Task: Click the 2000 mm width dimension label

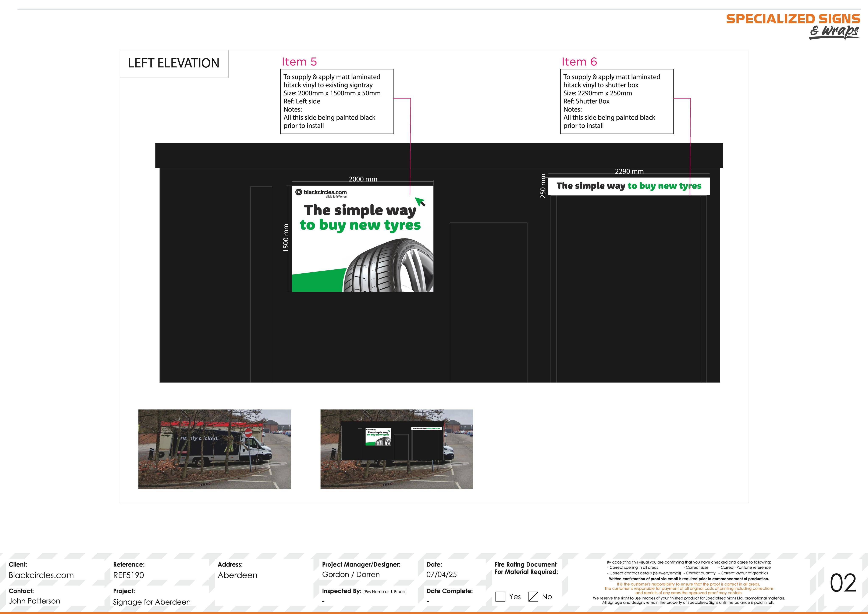Action: click(x=363, y=179)
